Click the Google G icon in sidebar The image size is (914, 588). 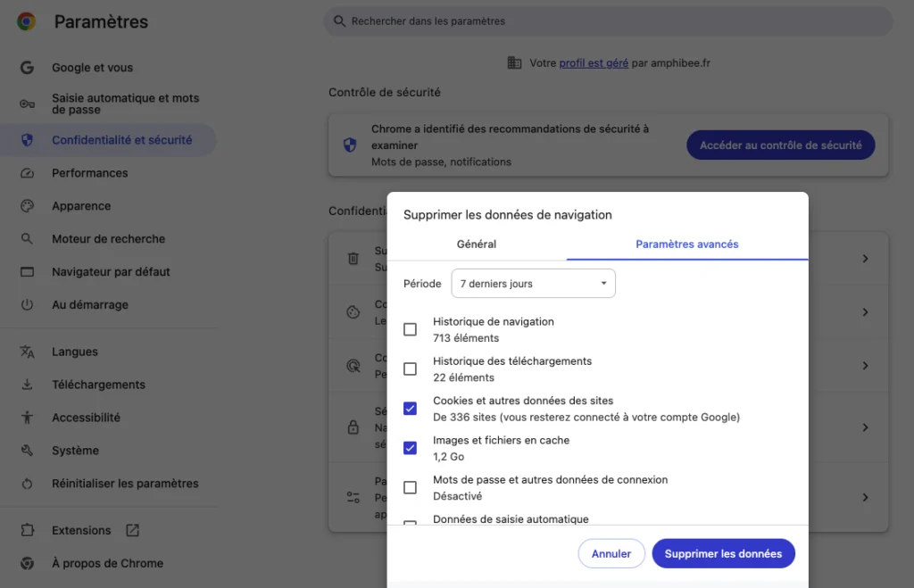click(x=27, y=68)
